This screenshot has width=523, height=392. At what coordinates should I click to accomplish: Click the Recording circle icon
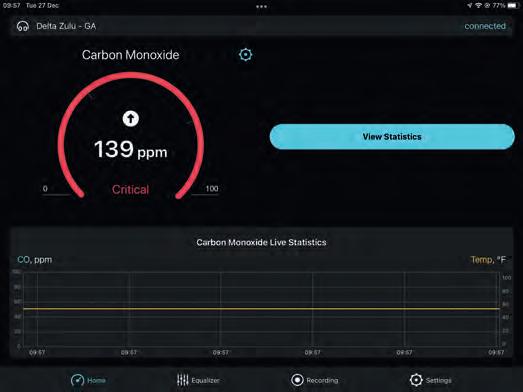coord(297,380)
